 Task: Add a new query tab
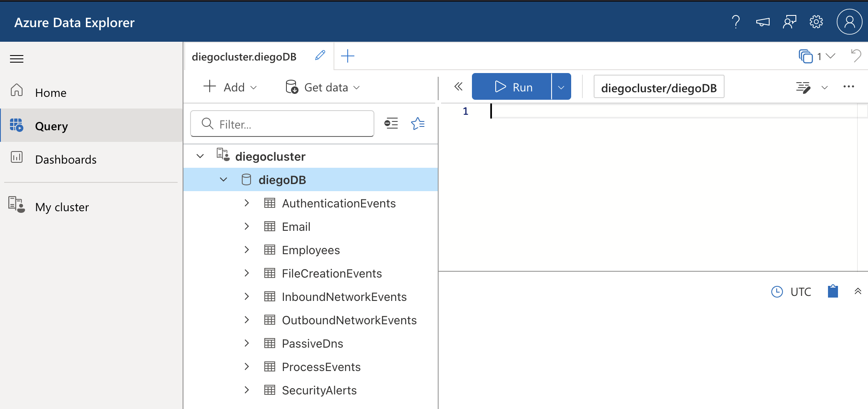click(348, 56)
